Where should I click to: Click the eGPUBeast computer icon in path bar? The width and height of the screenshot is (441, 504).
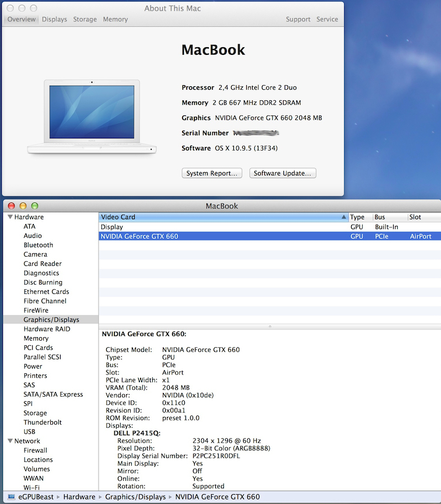pos(11,497)
